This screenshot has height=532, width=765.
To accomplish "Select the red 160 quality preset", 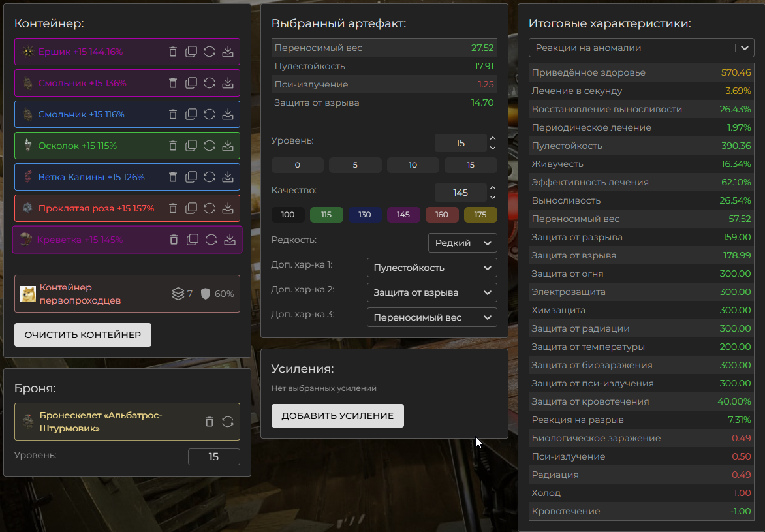I will point(442,215).
